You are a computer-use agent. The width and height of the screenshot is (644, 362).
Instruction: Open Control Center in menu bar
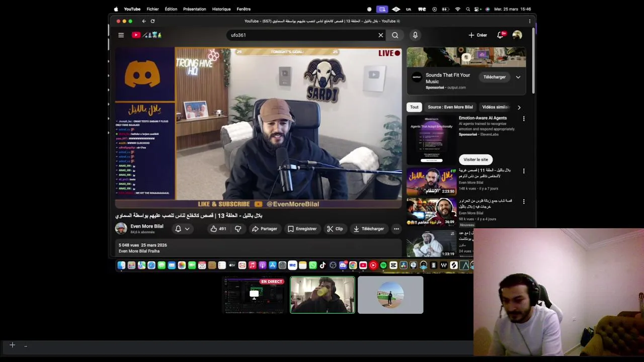(476, 9)
